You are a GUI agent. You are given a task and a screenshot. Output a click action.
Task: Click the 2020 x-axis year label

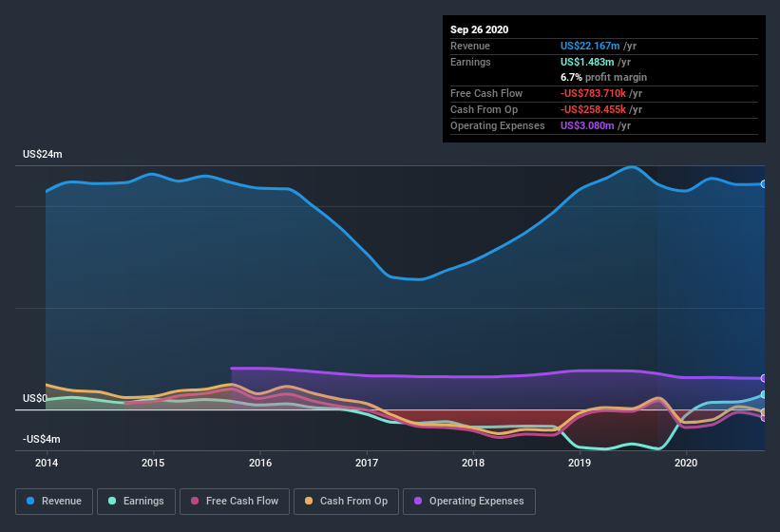click(686, 463)
